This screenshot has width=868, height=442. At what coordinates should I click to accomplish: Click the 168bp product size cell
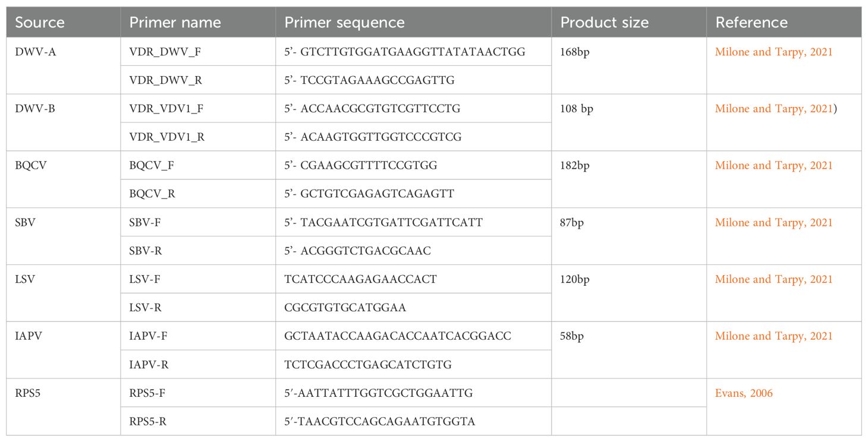point(629,65)
